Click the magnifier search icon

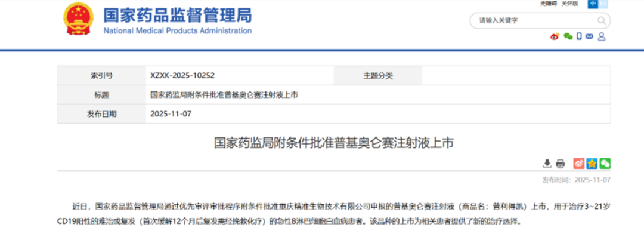601,20
